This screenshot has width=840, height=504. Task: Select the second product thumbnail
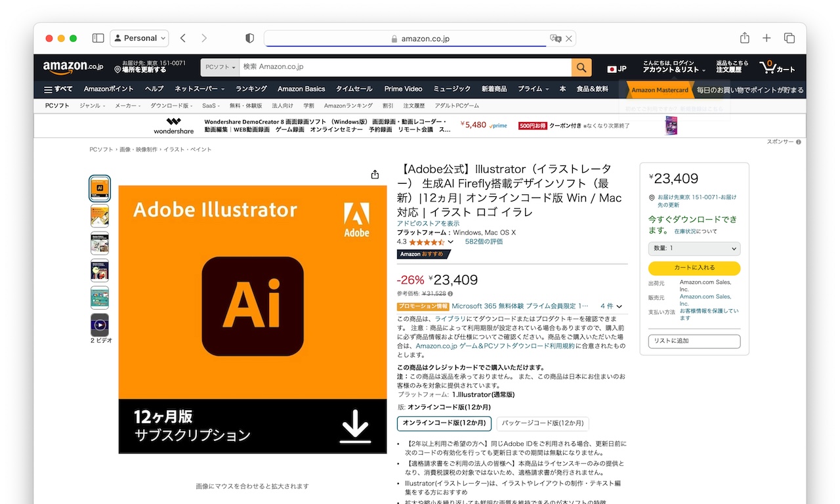coord(100,216)
